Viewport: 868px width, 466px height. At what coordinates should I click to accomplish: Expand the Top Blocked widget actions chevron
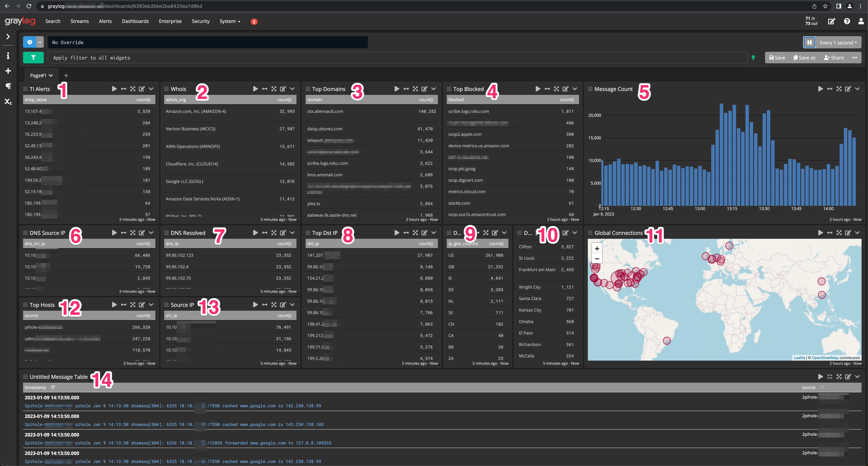575,89
